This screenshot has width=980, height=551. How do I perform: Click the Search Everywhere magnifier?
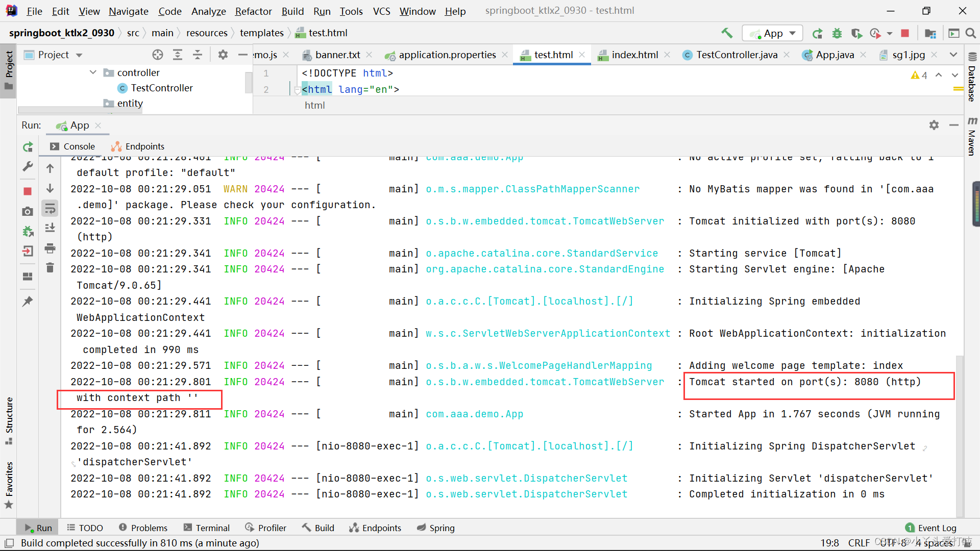pos(971,33)
